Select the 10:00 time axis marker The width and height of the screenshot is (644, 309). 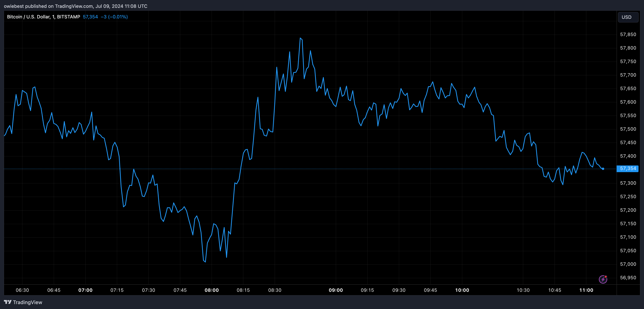(x=462, y=290)
